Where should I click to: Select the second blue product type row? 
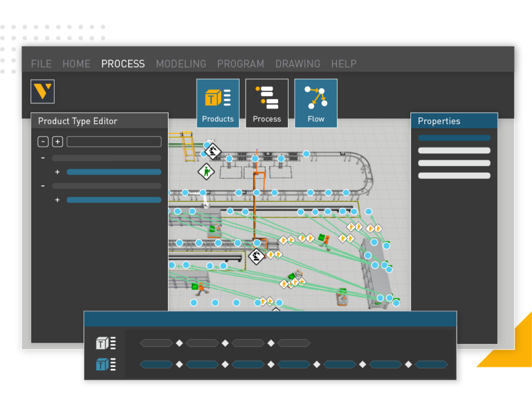coord(114,200)
